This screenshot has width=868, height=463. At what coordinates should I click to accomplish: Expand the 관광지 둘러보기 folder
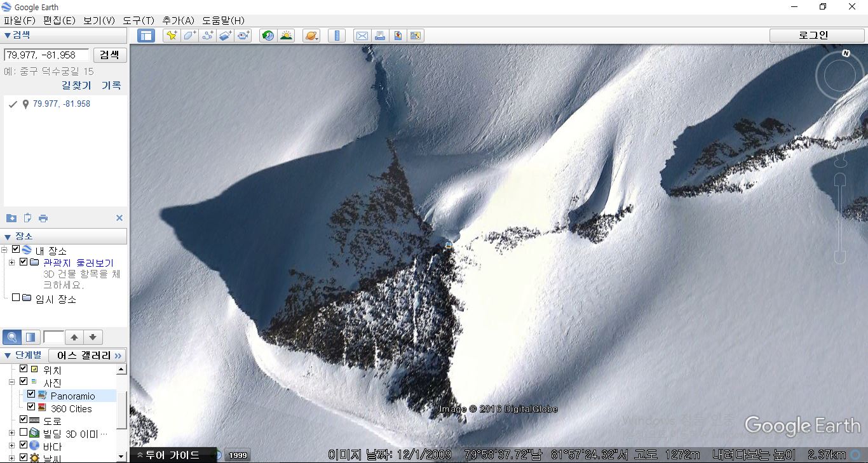pos(12,262)
